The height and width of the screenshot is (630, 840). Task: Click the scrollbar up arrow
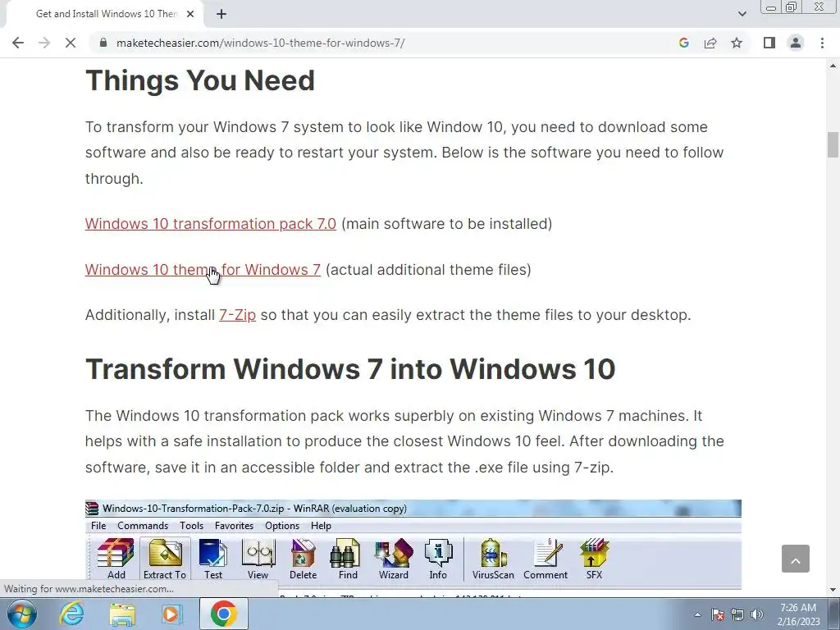[x=833, y=66]
